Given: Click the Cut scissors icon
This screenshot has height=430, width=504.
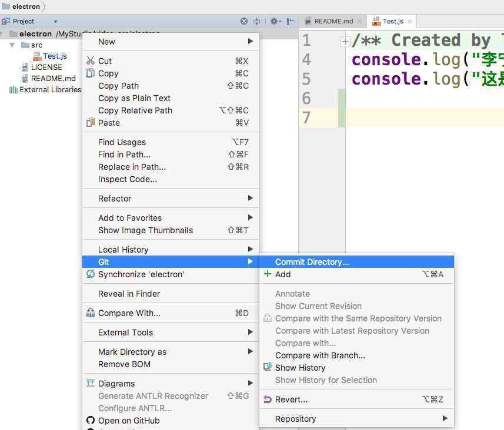Looking at the screenshot, I should (91, 61).
